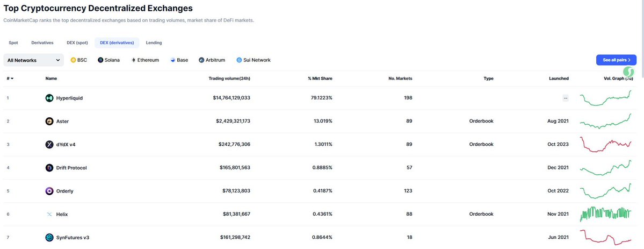Viewport: 644px width, 249px height.
Task: View Helix 7d volume graph thumbnail
Action: pyautogui.click(x=605, y=214)
